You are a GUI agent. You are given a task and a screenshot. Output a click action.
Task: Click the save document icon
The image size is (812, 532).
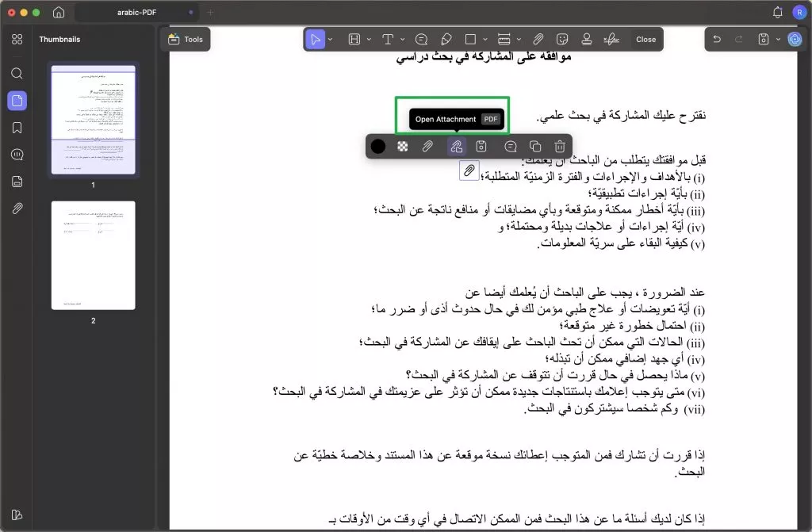tap(764, 39)
